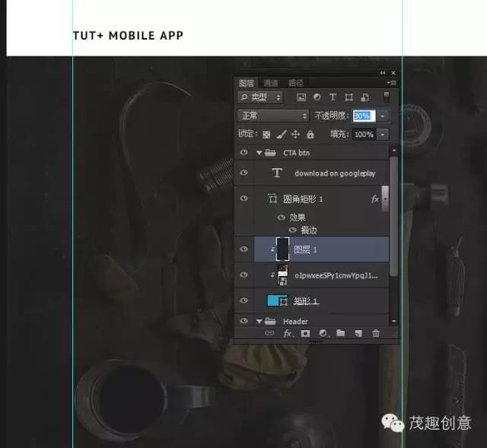Open the 不透明度 opacity slider arrow
Image resolution: width=487 pixels, height=448 pixels.
click(x=383, y=116)
